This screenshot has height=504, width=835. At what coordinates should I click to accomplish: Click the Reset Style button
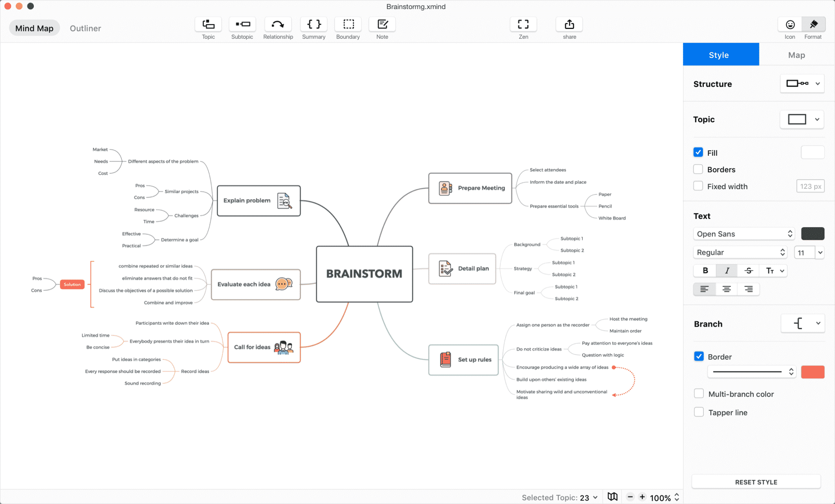coord(756,482)
